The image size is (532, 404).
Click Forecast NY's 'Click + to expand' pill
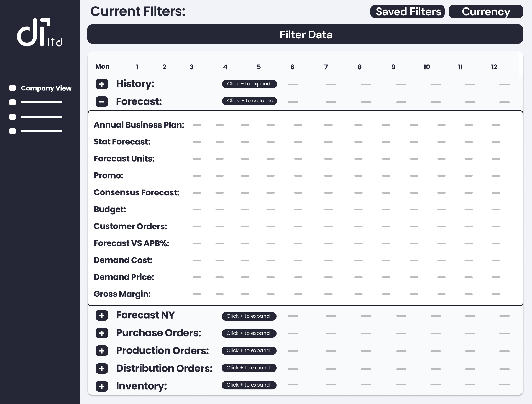tap(249, 316)
